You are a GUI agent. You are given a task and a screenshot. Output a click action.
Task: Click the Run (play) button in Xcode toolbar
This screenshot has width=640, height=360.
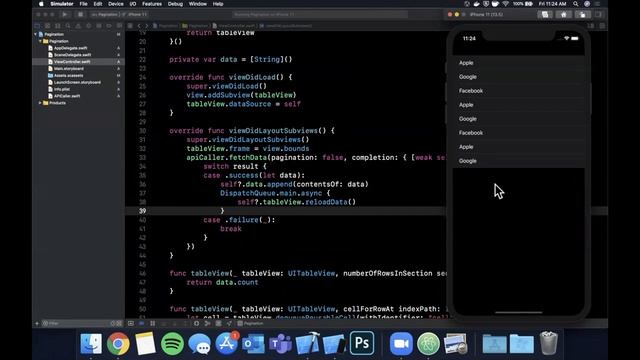(64, 15)
